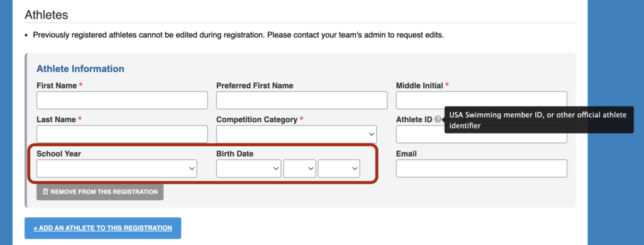This screenshot has width=644, height=245.
Task: Expand the School Year dropdown
Action: (116, 169)
